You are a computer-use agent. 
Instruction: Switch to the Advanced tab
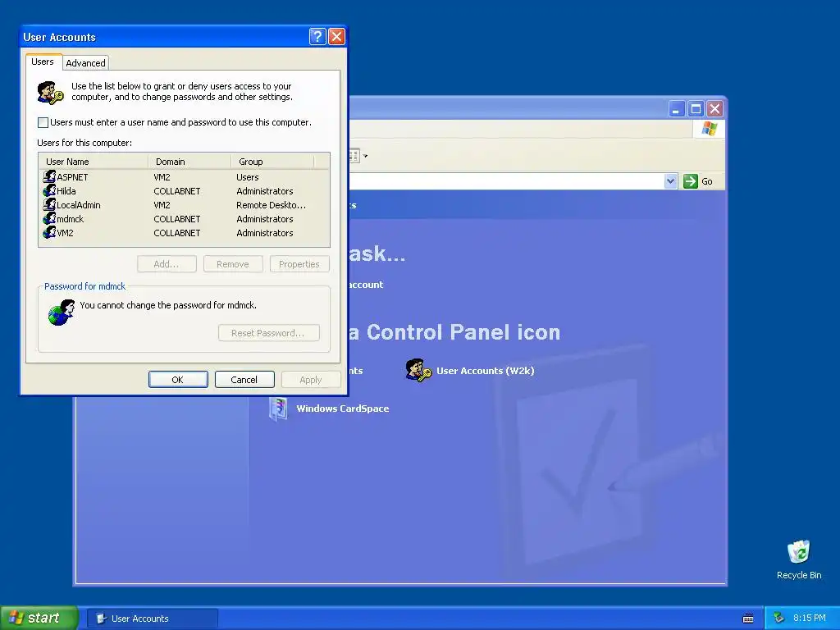click(x=85, y=62)
